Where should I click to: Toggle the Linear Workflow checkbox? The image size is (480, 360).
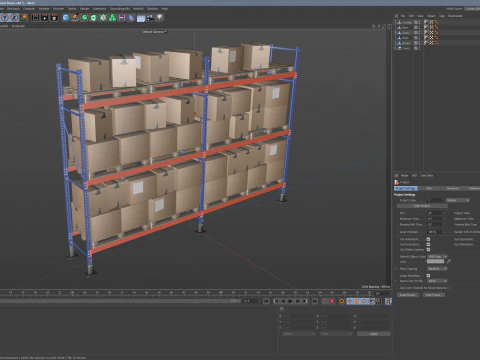coord(428,276)
